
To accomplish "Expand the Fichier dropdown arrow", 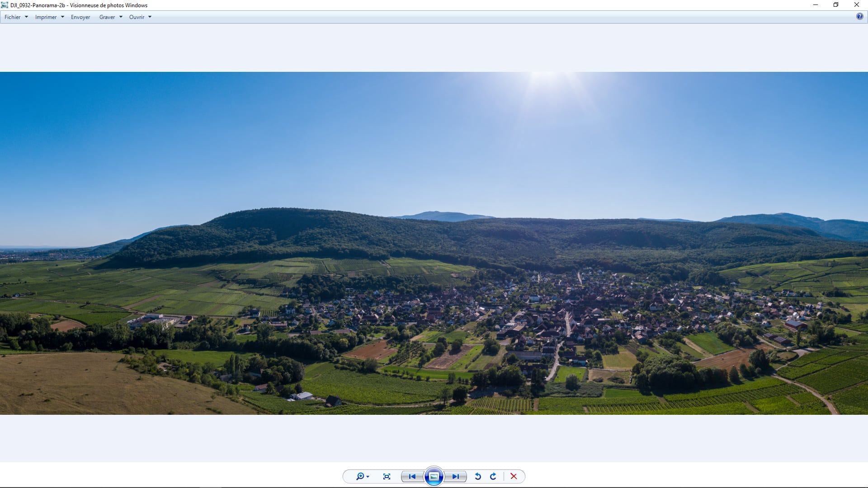I will pos(26,17).
